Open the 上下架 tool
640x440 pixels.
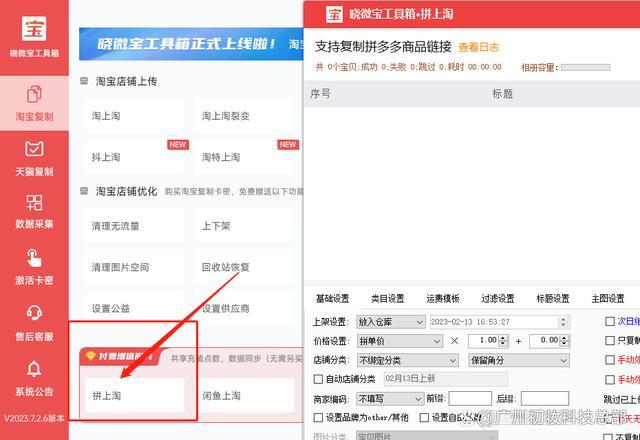point(244,226)
